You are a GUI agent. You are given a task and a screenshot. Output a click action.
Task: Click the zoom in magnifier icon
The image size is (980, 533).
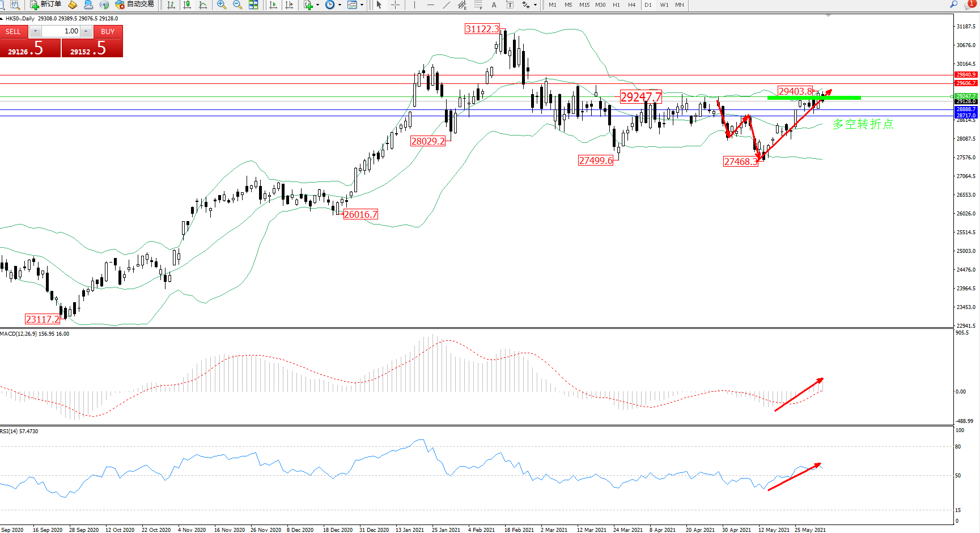click(x=222, y=5)
